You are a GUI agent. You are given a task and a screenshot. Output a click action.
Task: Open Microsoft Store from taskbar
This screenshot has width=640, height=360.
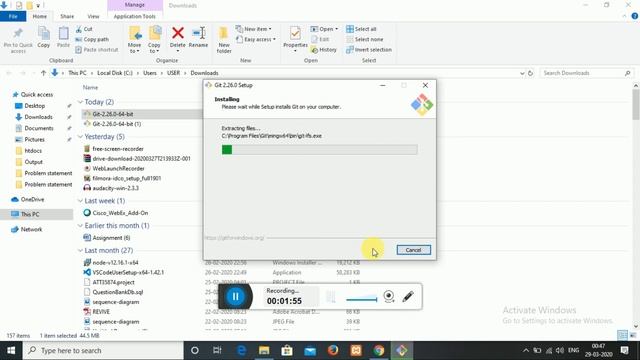tap(287, 351)
